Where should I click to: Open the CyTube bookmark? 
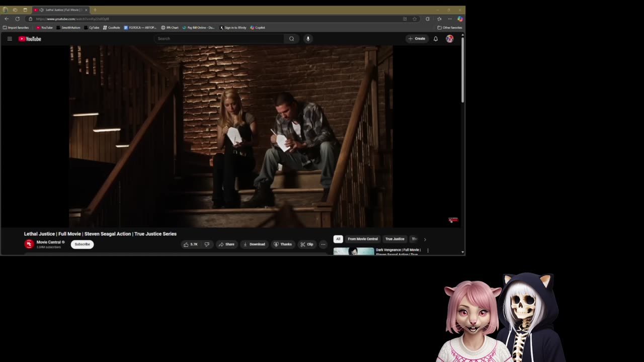click(92, 28)
